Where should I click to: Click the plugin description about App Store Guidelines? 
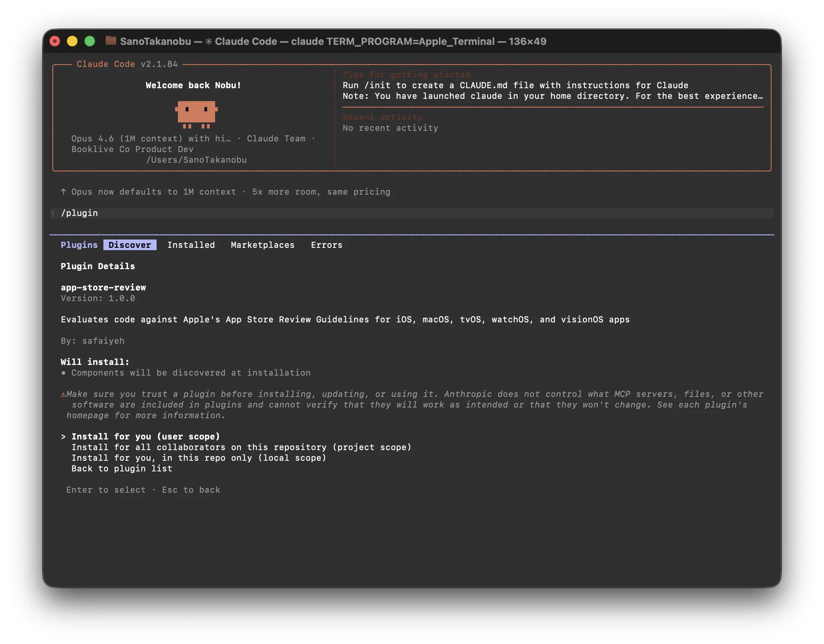[345, 319]
